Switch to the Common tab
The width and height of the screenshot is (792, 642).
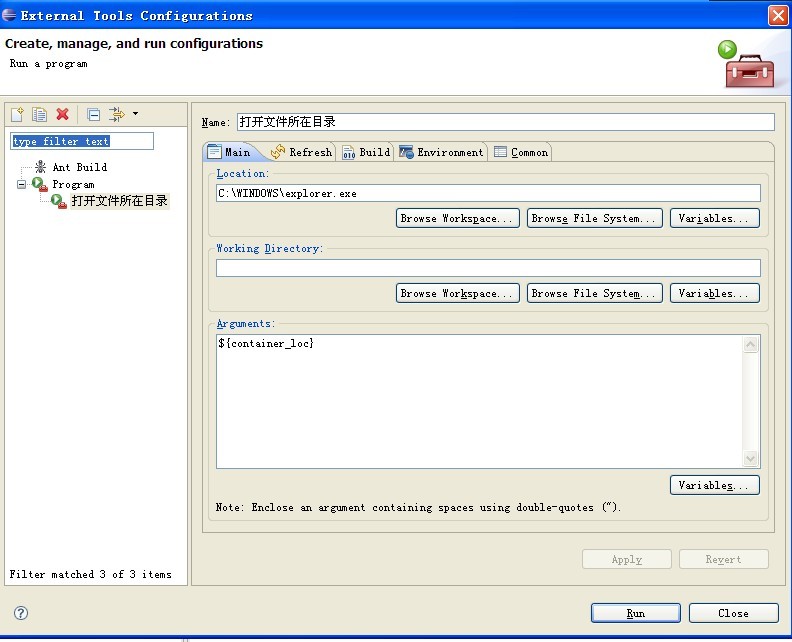521,152
